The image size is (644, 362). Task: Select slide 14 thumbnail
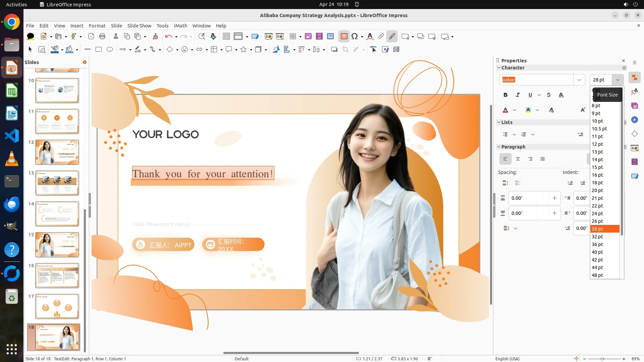pyautogui.click(x=57, y=214)
